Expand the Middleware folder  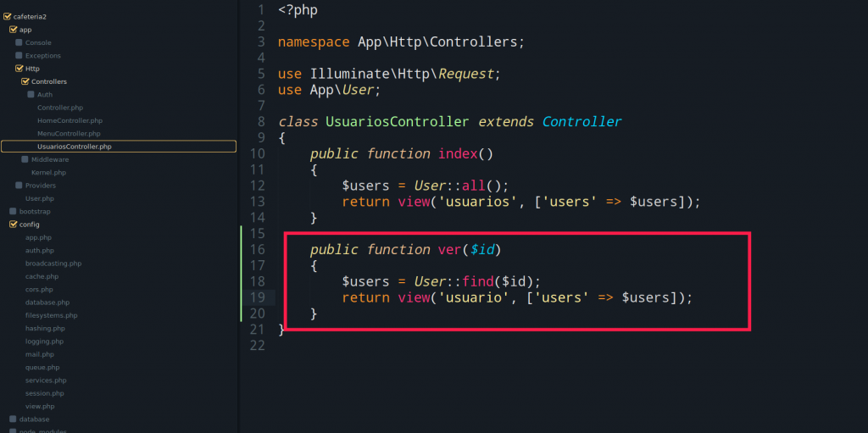25,159
